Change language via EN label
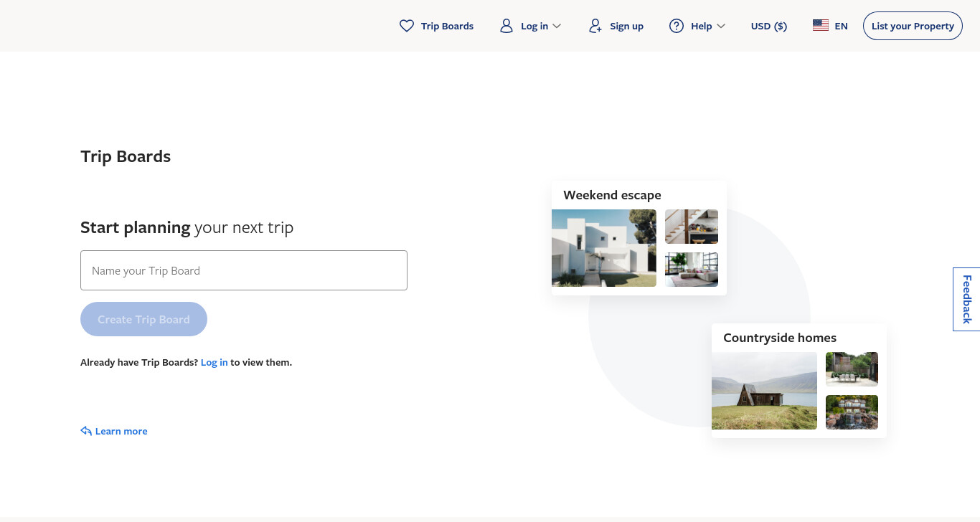 click(x=841, y=26)
